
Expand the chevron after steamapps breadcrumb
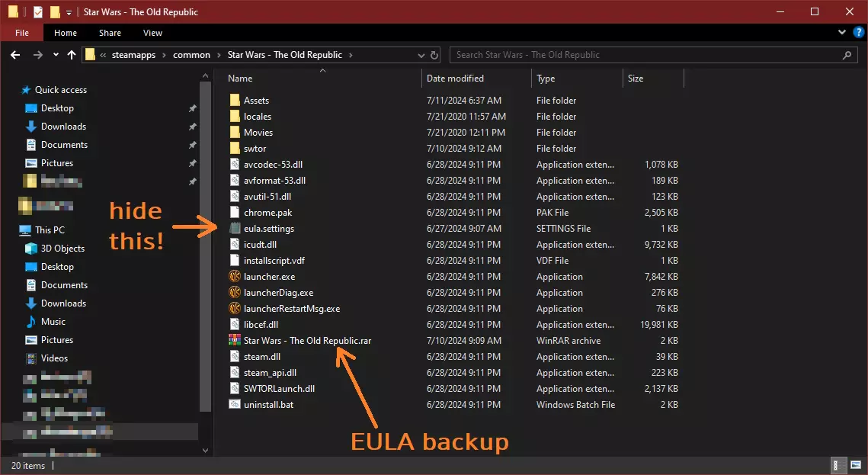coord(164,55)
